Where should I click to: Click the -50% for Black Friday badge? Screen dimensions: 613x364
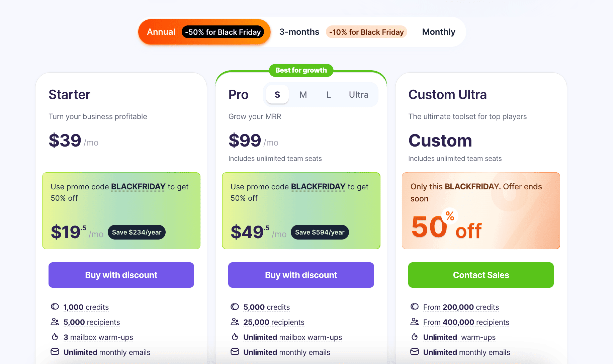point(223,32)
